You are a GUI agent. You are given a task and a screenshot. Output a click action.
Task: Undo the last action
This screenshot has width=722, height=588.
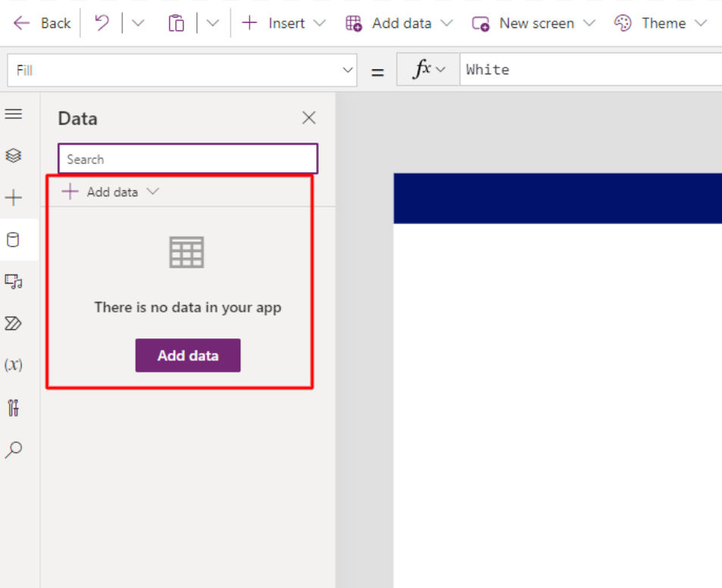tap(102, 23)
